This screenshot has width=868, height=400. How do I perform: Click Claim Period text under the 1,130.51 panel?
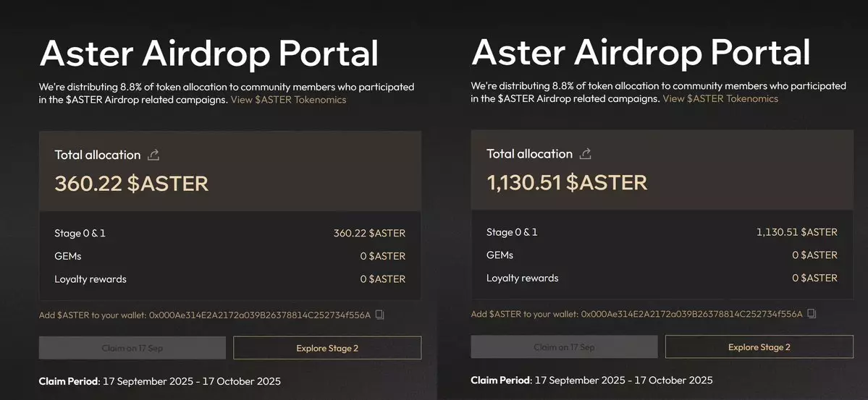[x=591, y=380]
